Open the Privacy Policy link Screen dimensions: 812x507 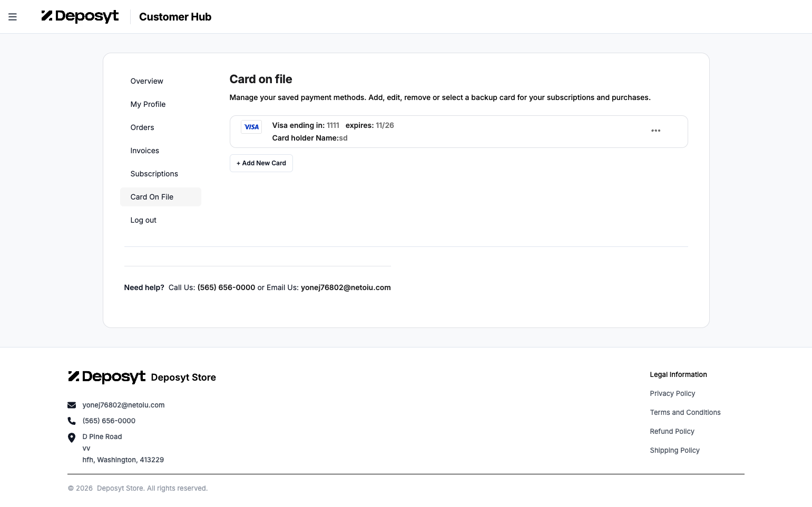(x=672, y=393)
